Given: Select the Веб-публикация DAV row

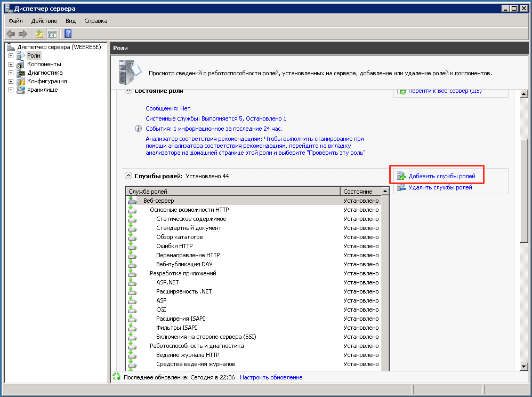Looking at the screenshot, I should [x=254, y=264].
